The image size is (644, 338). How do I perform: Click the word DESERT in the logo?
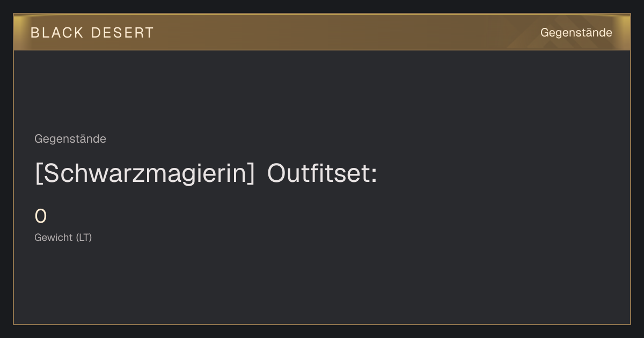click(x=122, y=33)
